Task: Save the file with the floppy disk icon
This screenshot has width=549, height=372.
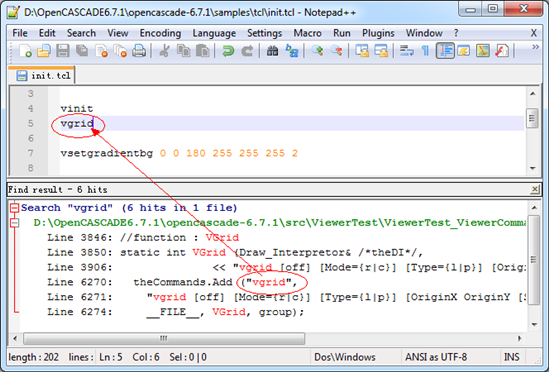Action: point(63,51)
